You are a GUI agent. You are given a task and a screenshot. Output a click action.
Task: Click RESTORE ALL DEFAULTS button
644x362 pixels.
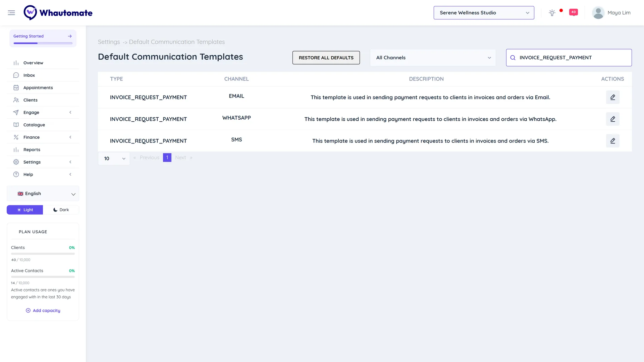(326, 58)
